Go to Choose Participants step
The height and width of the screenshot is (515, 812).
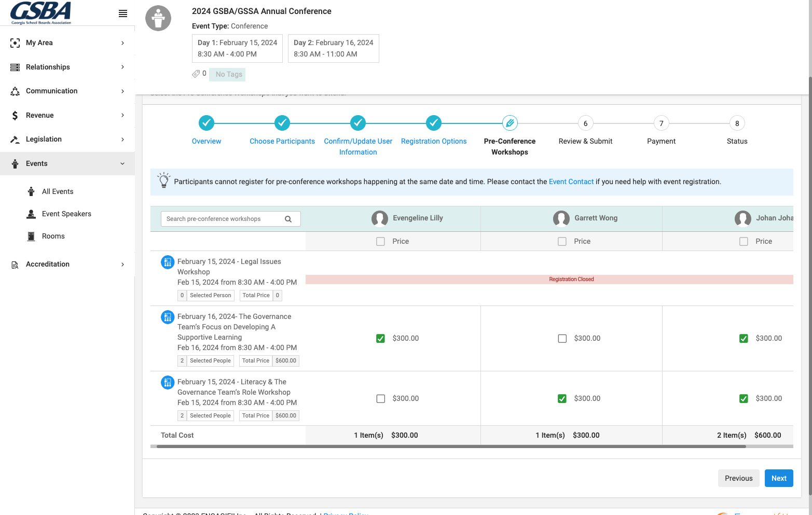[x=282, y=141]
